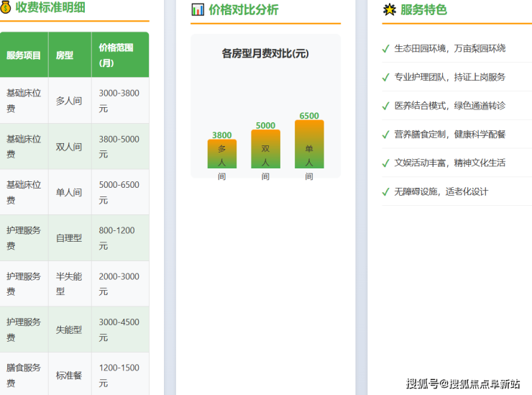Click the bar chart icon beside 价格对比分析
This screenshot has height=395, width=532.
tap(198, 9)
